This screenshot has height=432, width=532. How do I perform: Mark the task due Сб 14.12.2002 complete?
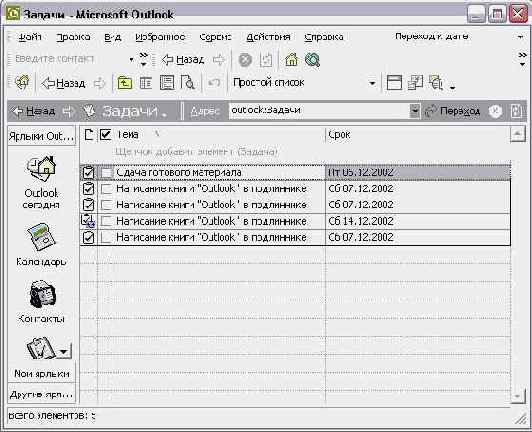[106, 221]
